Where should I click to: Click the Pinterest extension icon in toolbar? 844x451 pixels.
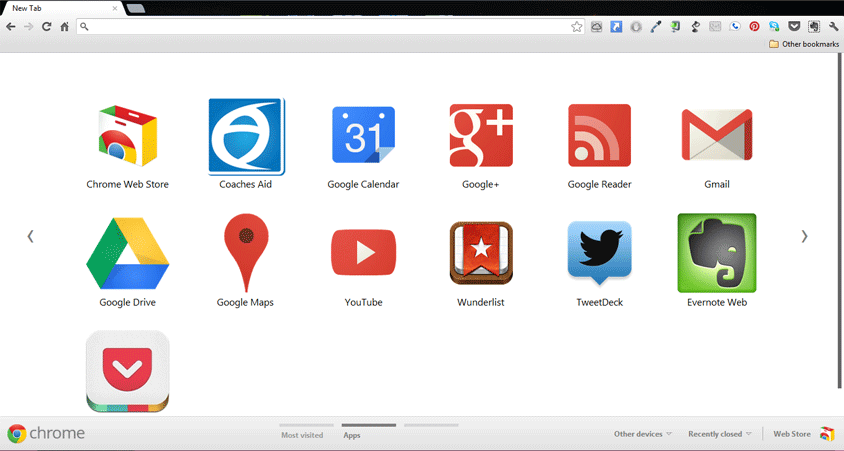(754, 27)
